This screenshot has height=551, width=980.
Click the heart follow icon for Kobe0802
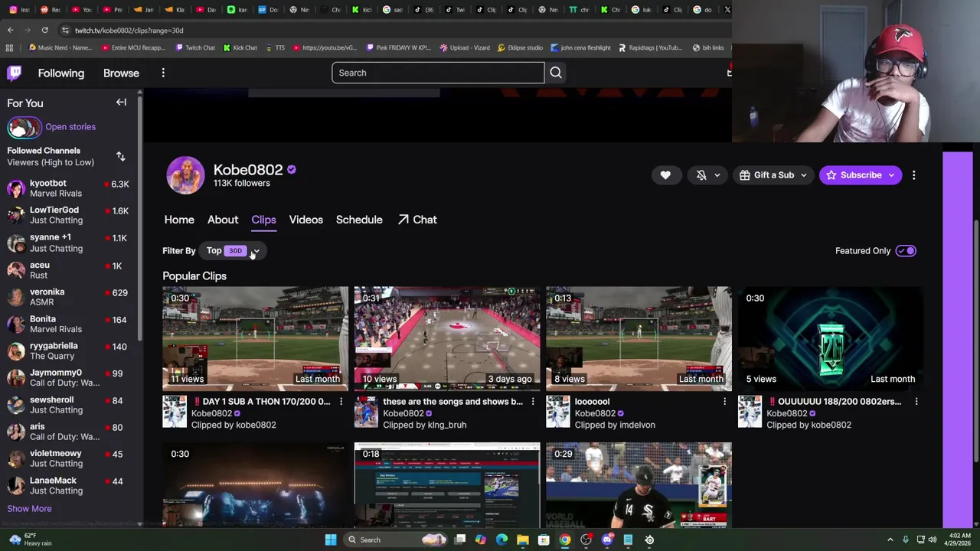click(665, 175)
